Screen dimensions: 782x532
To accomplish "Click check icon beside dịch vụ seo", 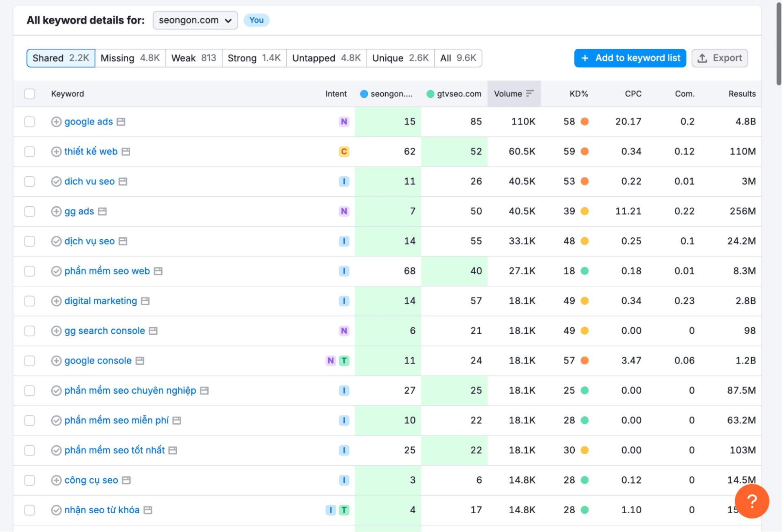I will pos(56,241).
